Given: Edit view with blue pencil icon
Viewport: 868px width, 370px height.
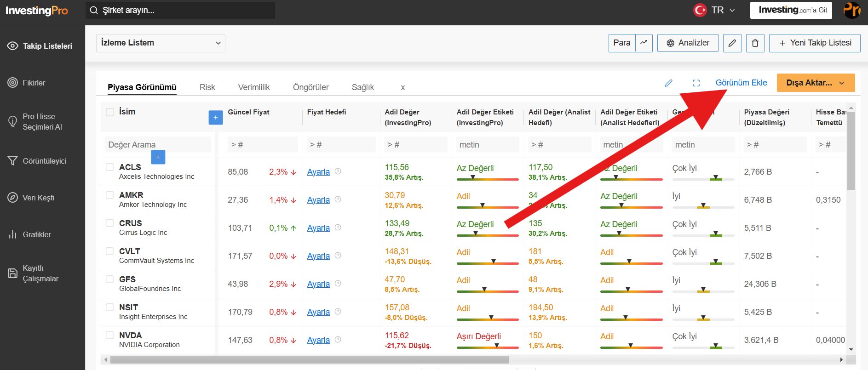Looking at the screenshot, I should click(x=669, y=83).
